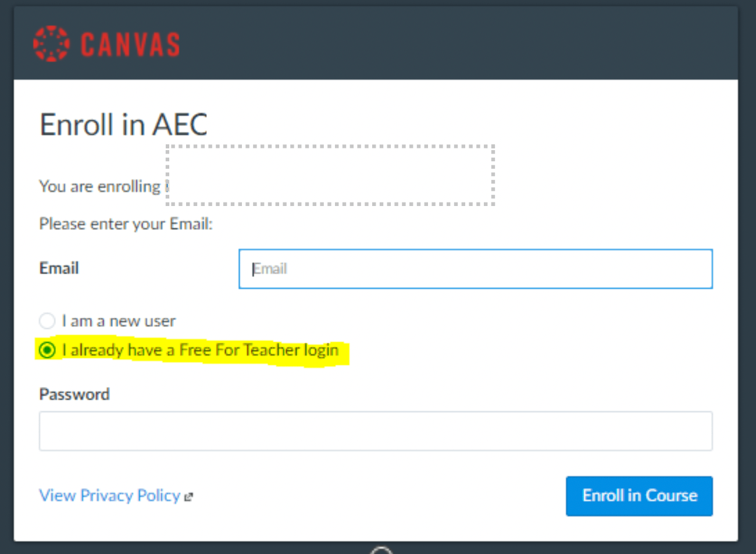756x554 pixels.
Task: Click the 'Please enter your Email:' prompt text
Action: tap(126, 224)
